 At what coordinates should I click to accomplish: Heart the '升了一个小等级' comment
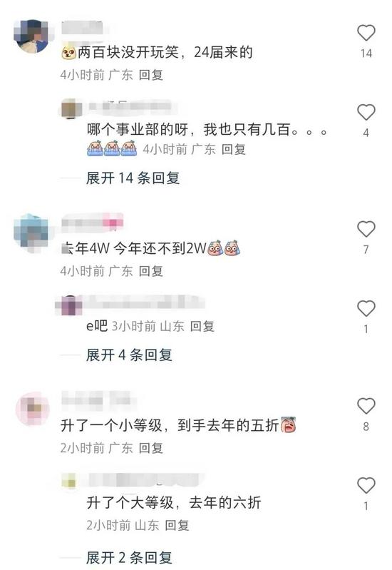click(366, 406)
